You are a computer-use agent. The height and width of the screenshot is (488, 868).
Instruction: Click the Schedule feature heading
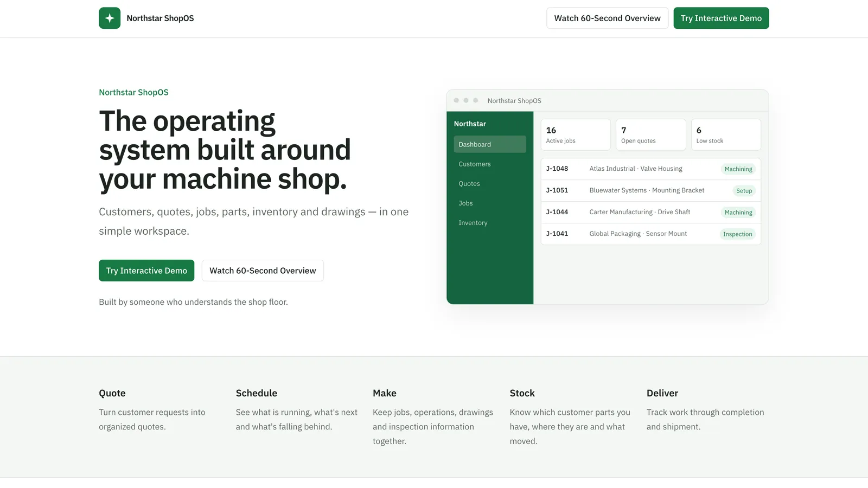coord(256,393)
